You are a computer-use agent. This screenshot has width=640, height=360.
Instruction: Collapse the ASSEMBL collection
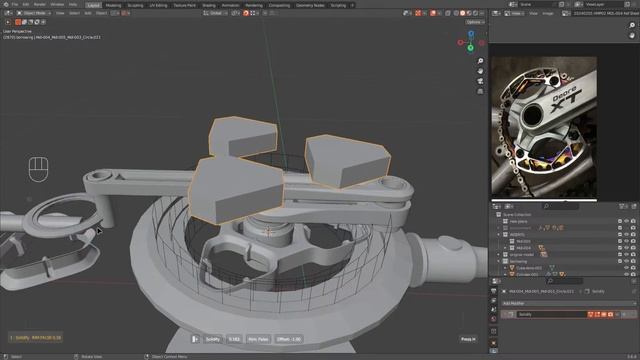click(498, 235)
